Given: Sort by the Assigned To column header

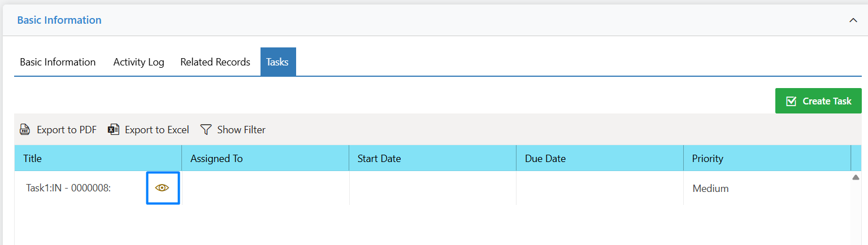Looking at the screenshot, I should (265, 159).
